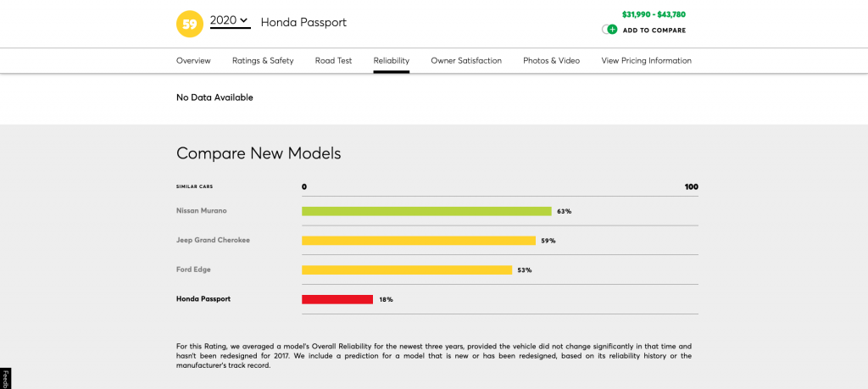Screen dimensions: 868x389
Task: Switch to the Overview tab
Action: click(193, 61)
